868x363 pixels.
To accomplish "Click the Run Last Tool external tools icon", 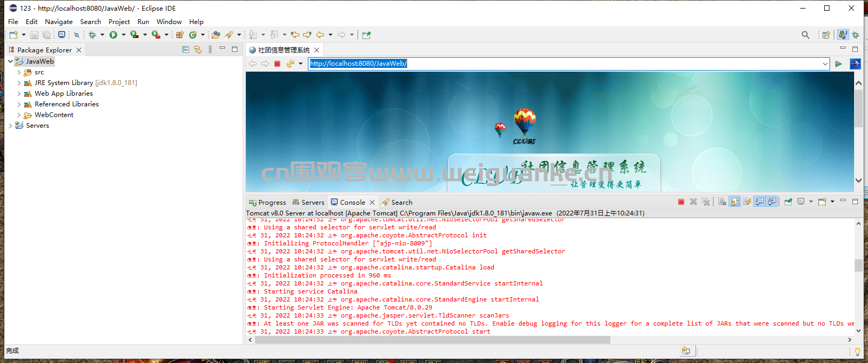I will tap(156, 35).
